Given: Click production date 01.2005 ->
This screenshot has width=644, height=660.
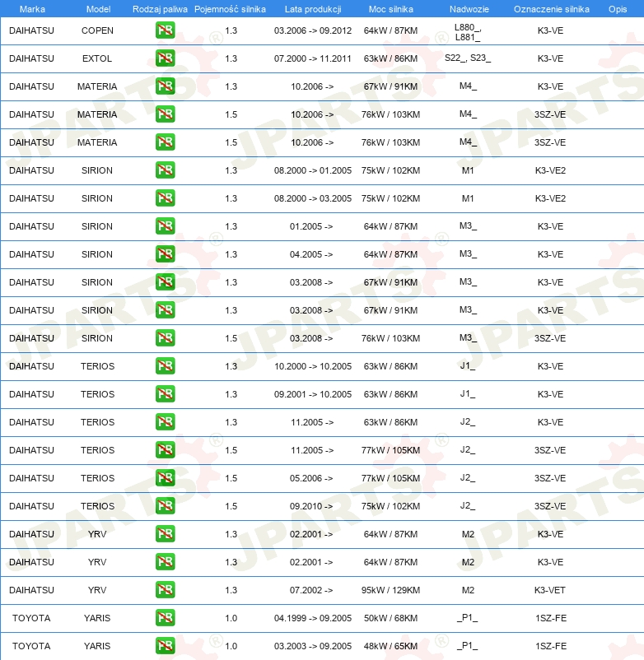Looking at the screenshot, I should pos(311,226).
